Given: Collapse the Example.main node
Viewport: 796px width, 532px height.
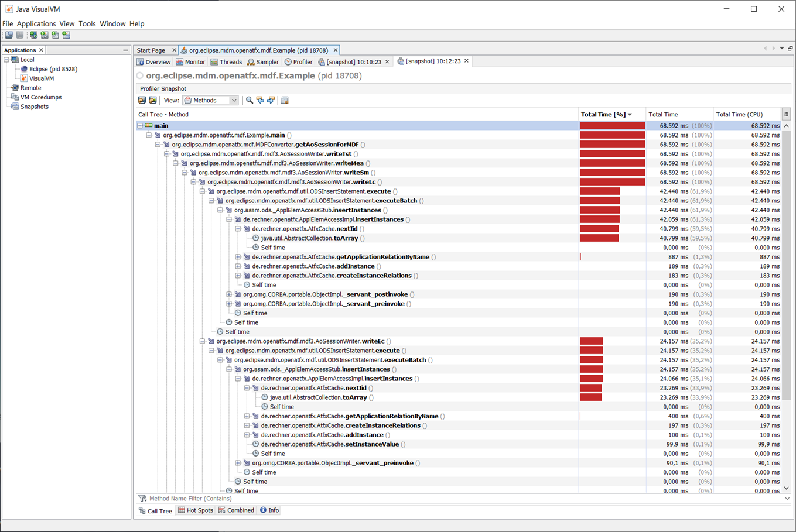Looking at the screenshot, I should [x=149, y=135].
